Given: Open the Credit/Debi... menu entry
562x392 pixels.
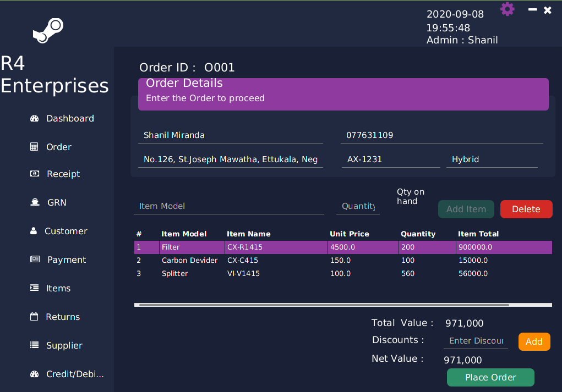Looking at the screenshot, I should pyautogui.click(x=75, y=374).
